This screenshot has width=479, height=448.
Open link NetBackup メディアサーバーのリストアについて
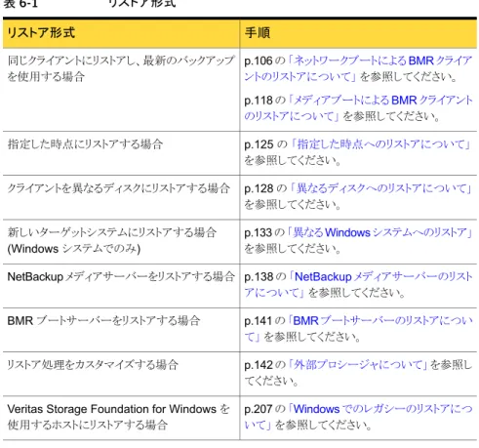pyautogui.click(x=358, y=285)
